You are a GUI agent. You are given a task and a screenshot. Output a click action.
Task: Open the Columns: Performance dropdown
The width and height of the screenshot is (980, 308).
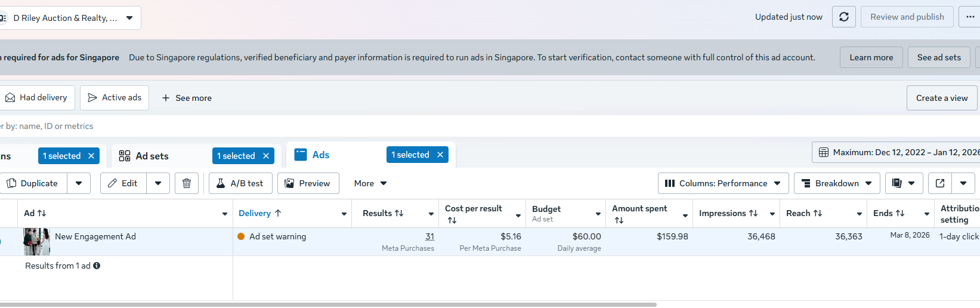[723, 183]
